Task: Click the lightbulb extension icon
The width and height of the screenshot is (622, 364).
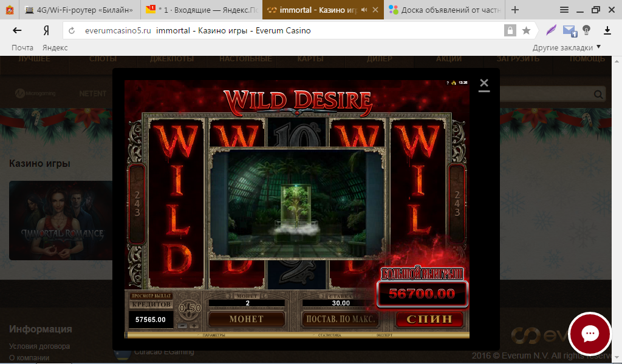Action: coord(586,30)
